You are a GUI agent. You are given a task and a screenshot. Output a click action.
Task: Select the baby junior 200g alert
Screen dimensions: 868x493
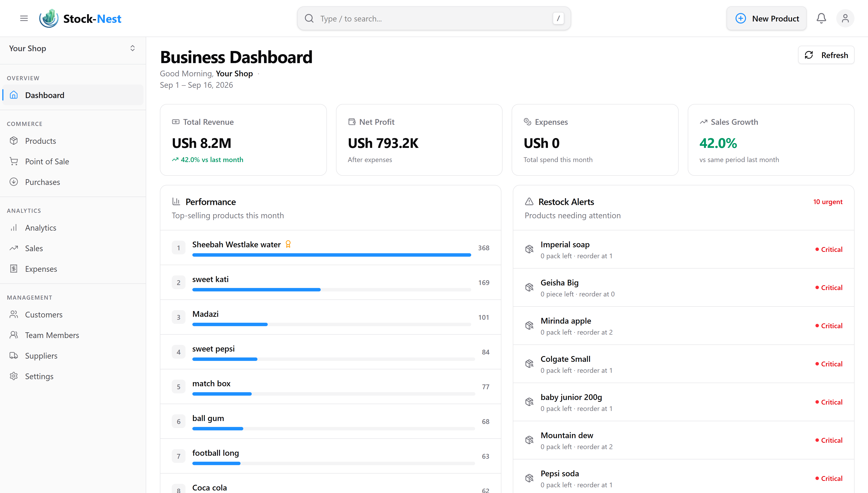[683, 402]
